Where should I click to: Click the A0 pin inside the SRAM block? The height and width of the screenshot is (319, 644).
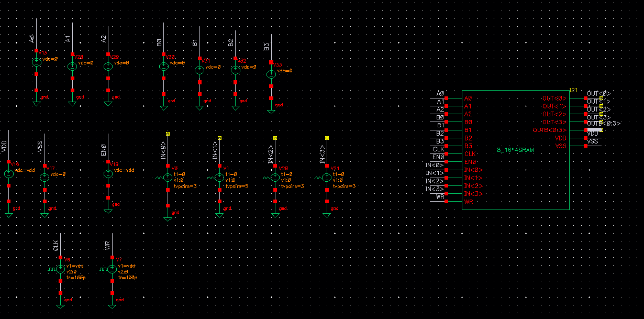(468, 98)
